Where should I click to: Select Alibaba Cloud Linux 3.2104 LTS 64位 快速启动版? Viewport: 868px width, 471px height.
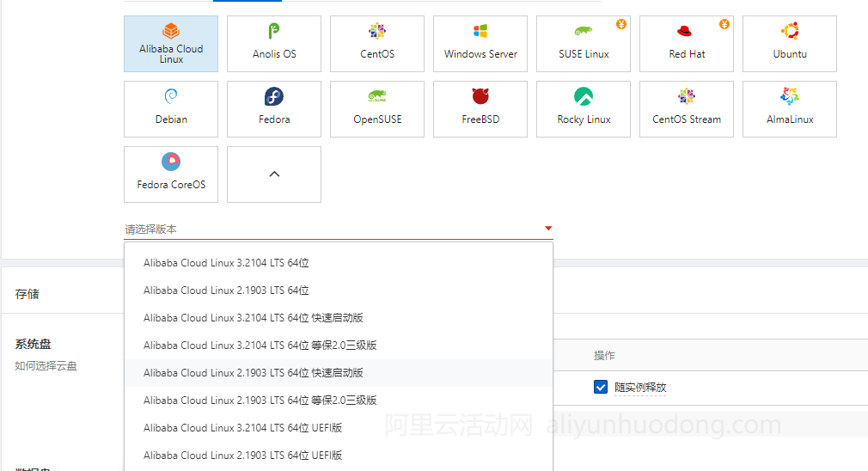[x=339, y=318]
